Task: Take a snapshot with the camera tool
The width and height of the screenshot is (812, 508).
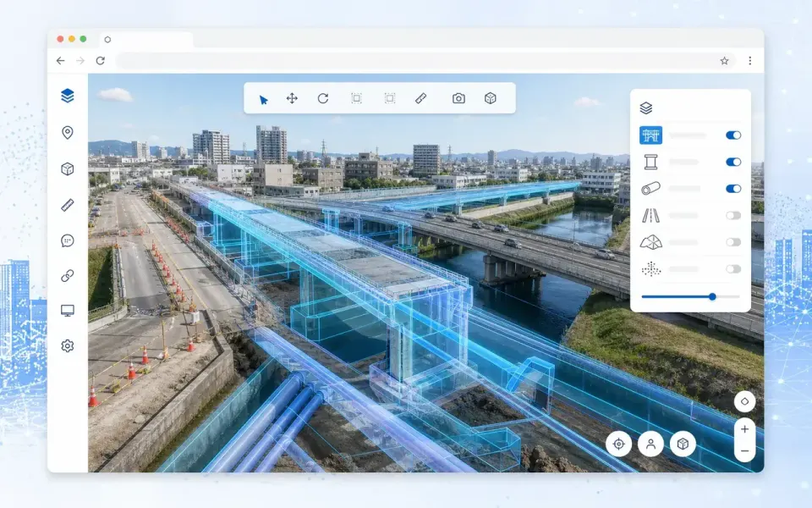Action: (458, 98)
